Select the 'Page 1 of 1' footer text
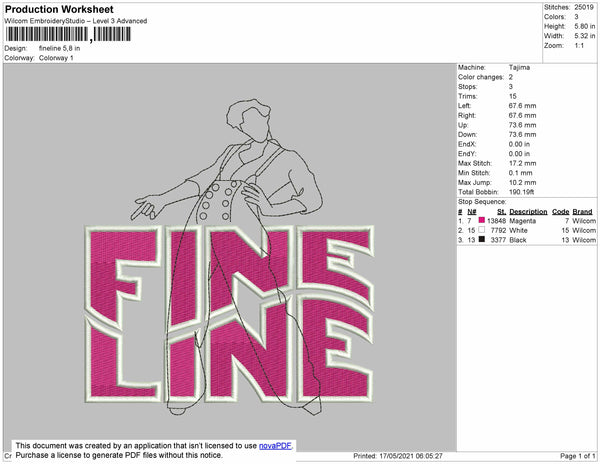 tap(577, 456)
